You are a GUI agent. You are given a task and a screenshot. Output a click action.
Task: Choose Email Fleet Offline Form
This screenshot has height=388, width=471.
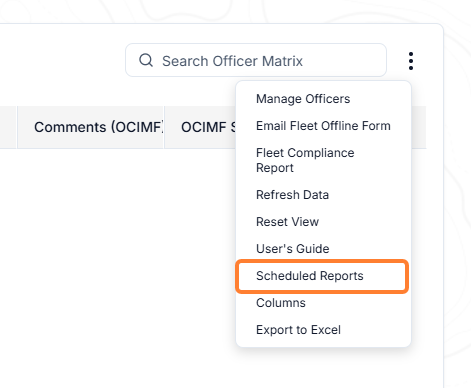pyautogui.click(x=323, y=126)
